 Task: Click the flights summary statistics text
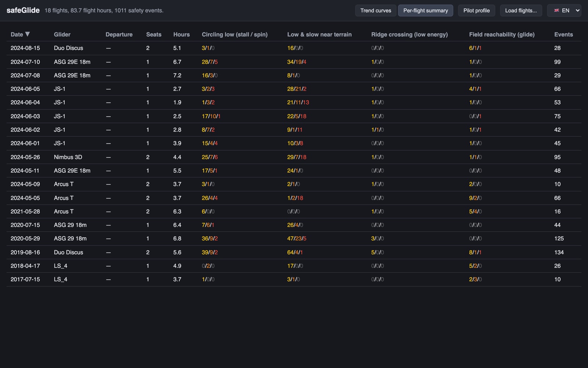[104, 10]
